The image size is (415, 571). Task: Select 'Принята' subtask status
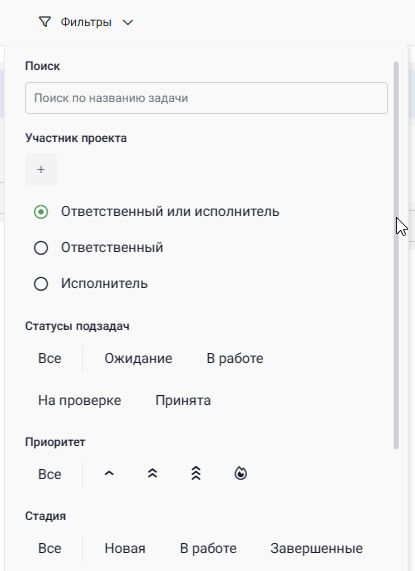183,401
